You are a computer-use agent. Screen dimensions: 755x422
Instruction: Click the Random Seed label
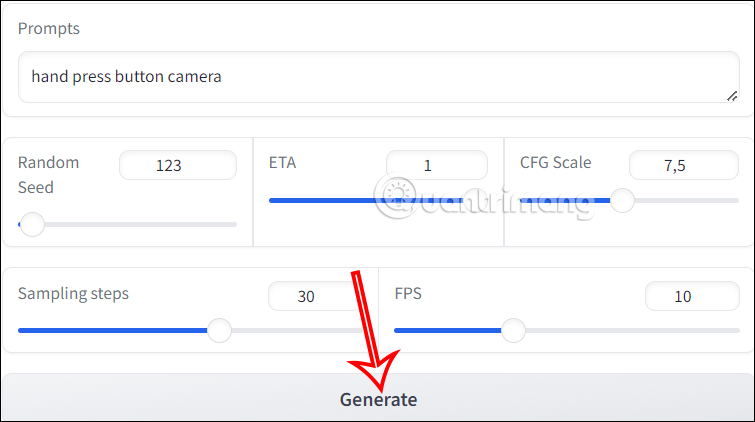pos(48,174)
